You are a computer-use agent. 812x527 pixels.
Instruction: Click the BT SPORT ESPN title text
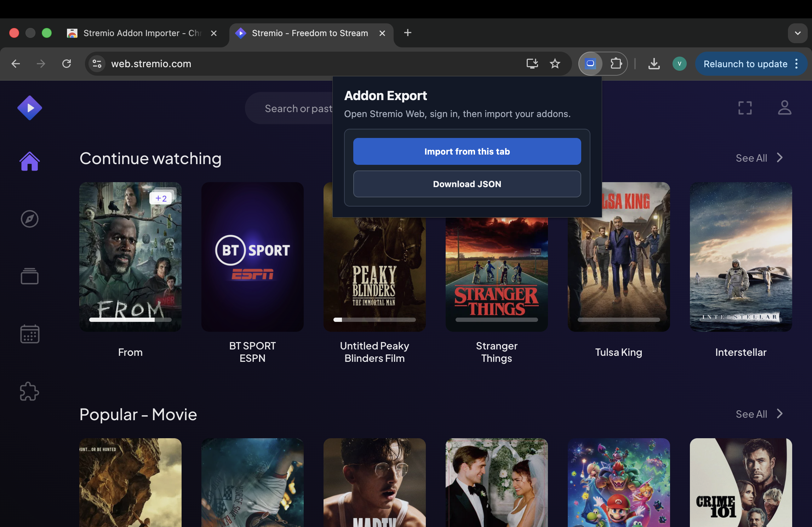tap(252, 352)
